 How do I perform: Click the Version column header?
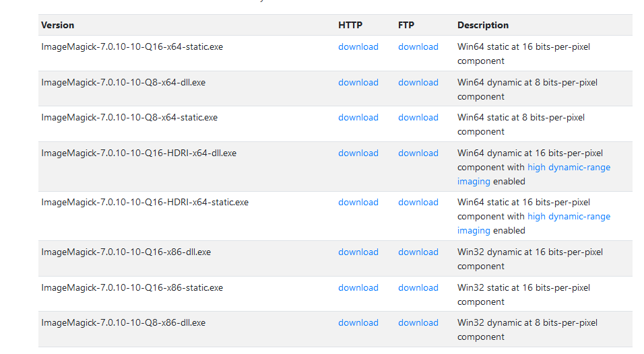(x=58, y=26)
